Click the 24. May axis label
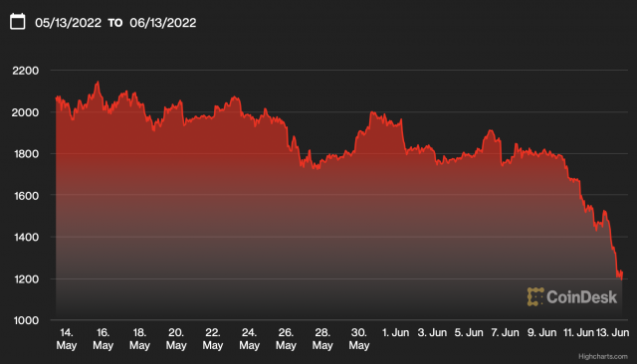Viewport: 637px width, 364px height. point(249,339)
